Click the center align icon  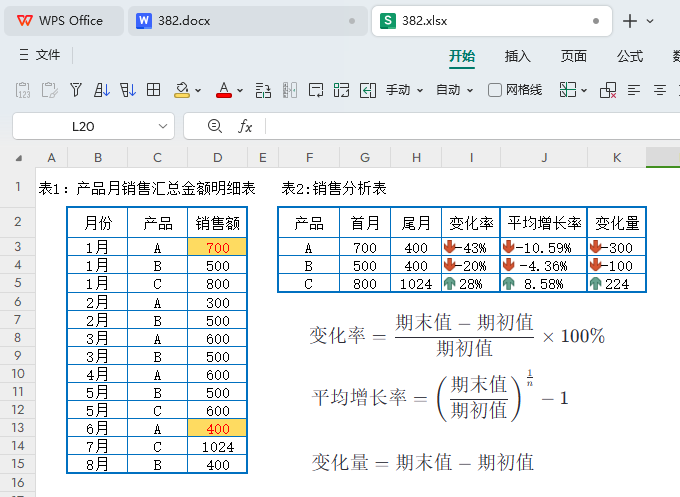660,90
